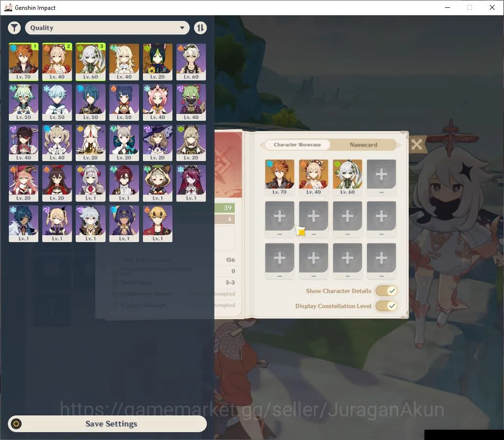Screen dimensions: 504x440
Task: Click showcased Tartaglia Lv. 70 slot
Action: 280,177
